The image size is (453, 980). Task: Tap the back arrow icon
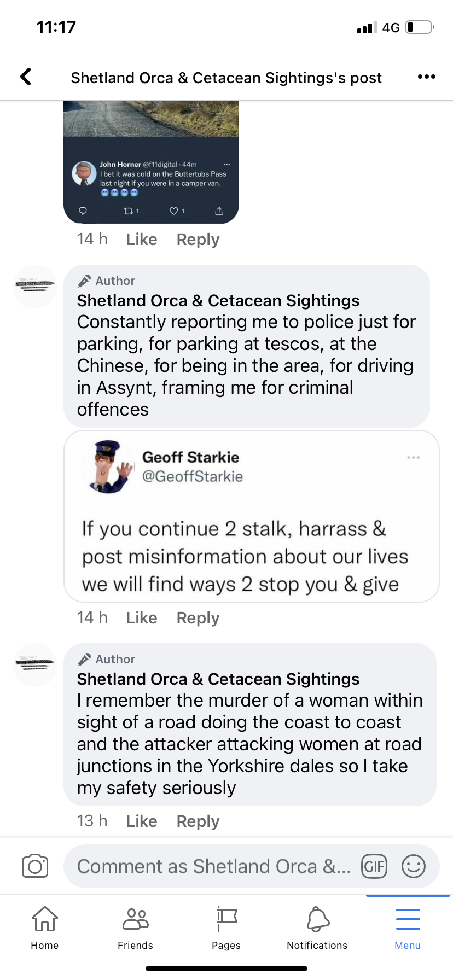pyautogui.click(x=26, y=77)
